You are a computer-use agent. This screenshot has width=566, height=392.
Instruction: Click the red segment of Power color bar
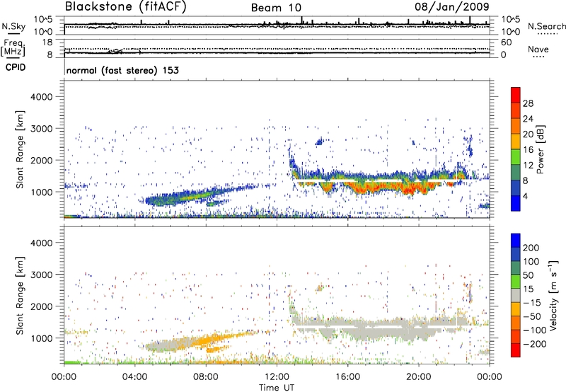[x=516, y=95]
